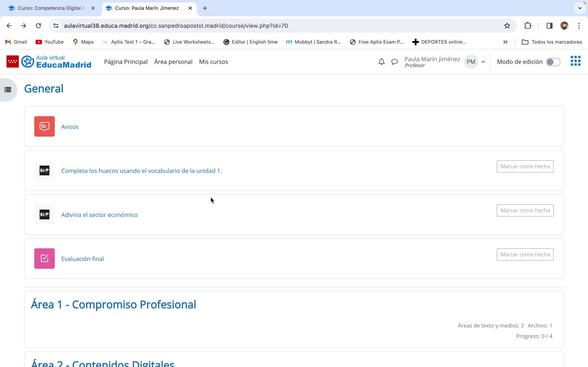Expand the user menu arrow beside PM
Viewport: 588px width, 367px height.
[x=483, y=62]
